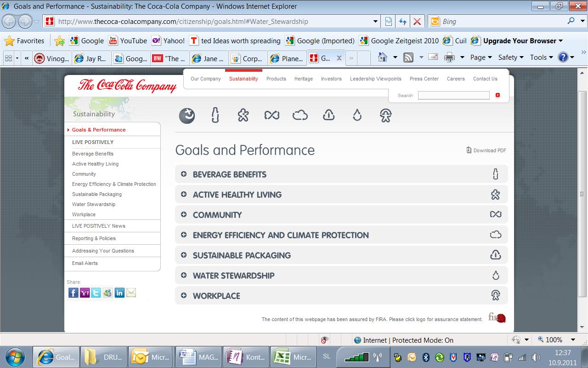Expand Energy Efficiency and Climate Protection section

(x=341, y=235)
